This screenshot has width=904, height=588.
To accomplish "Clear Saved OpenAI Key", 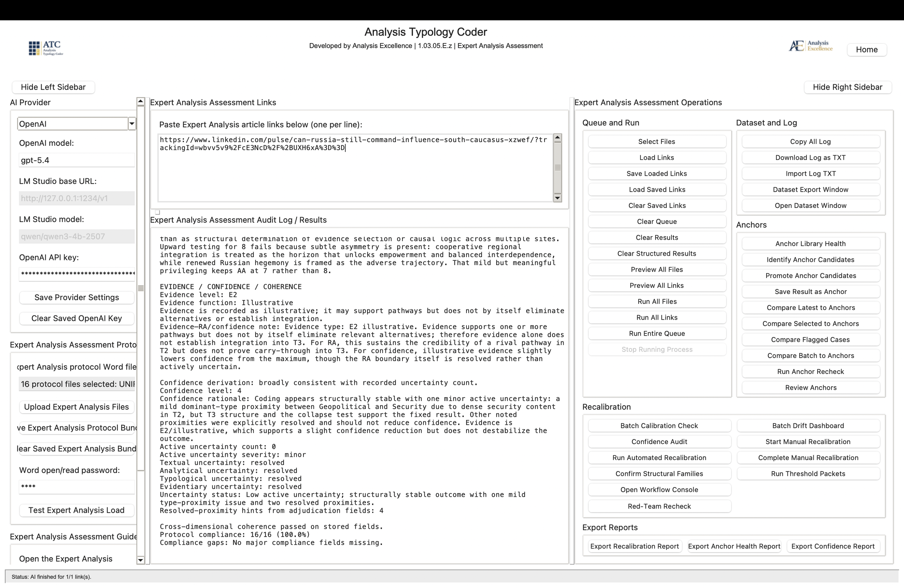I will [76, 318].
